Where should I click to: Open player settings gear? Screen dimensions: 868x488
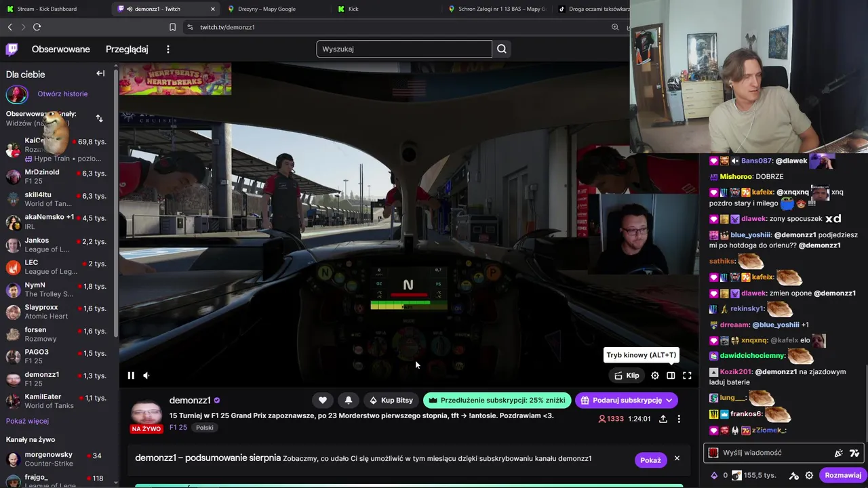pyautogui.click(x=655, y=375)
